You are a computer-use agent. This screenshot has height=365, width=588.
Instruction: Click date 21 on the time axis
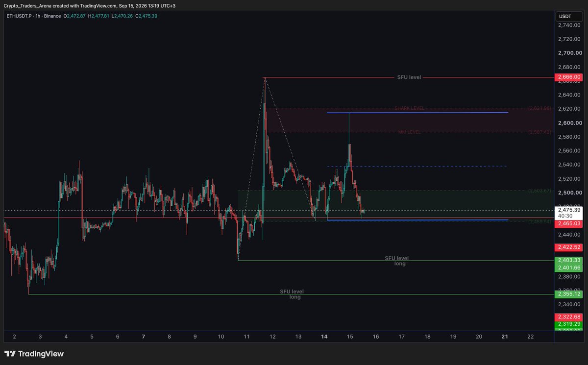click(x=505, y=337)
